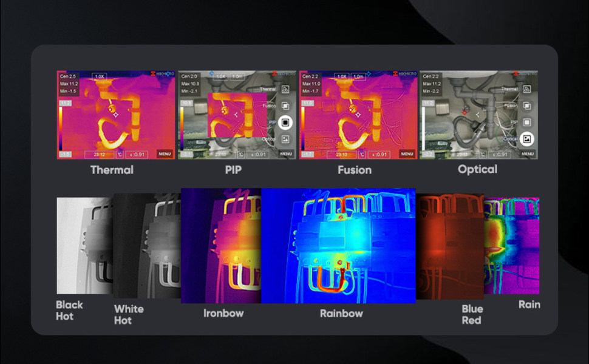589x364 pixels.
Task: Select the Thermal icon in the Optical screen
Action: [x=526, y=89]
